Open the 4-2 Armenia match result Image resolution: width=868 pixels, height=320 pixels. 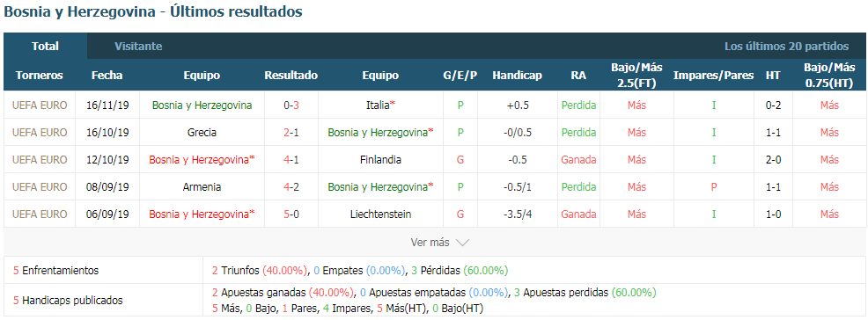pos(291,187)
